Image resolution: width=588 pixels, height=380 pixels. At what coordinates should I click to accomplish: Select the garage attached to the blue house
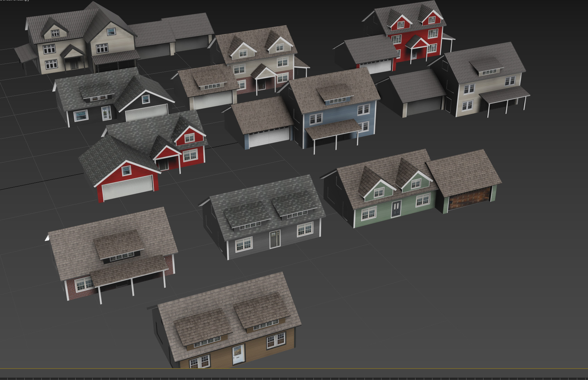(260, 123)
